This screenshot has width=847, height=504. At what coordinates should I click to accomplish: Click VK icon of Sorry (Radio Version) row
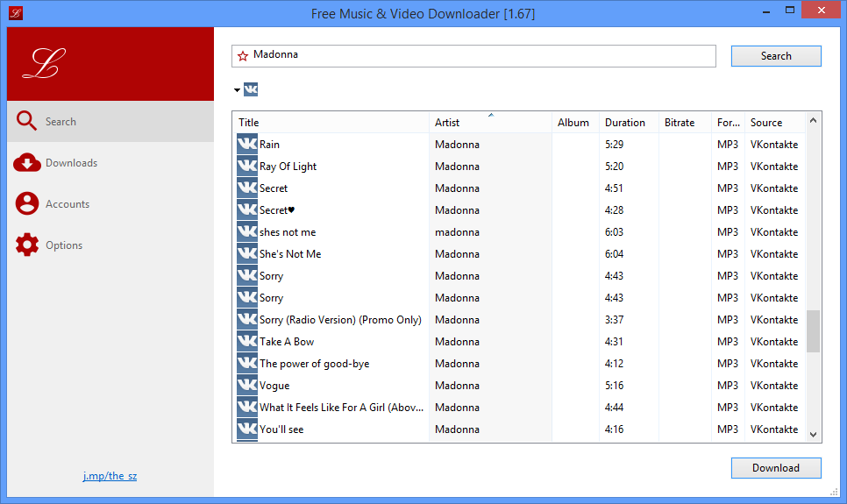[247, 320]
